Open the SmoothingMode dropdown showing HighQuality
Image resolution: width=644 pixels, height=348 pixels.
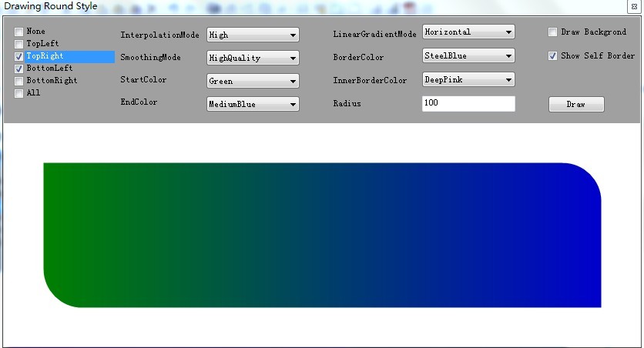point(253,58)
